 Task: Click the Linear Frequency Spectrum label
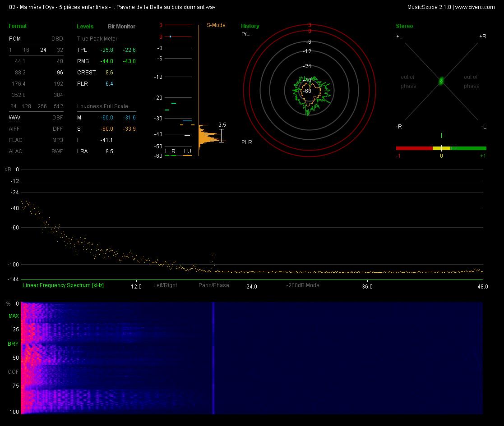click(63, 285)
